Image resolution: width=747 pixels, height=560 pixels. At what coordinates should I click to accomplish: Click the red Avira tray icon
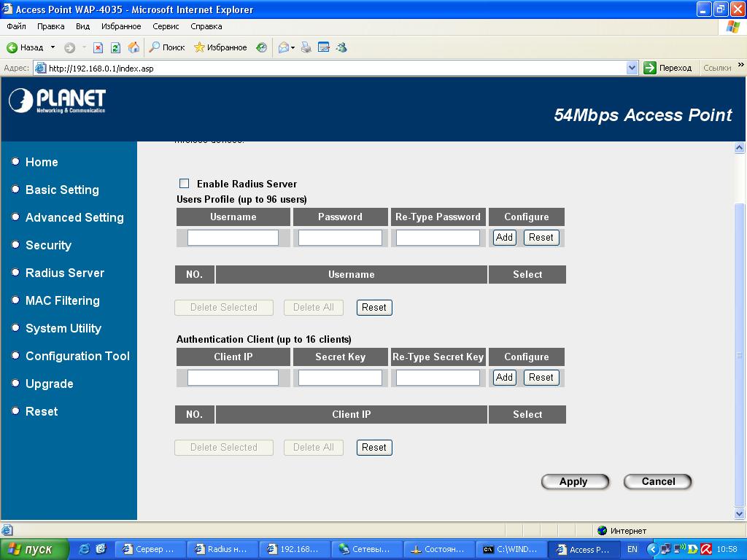click(x=706, y=549)
